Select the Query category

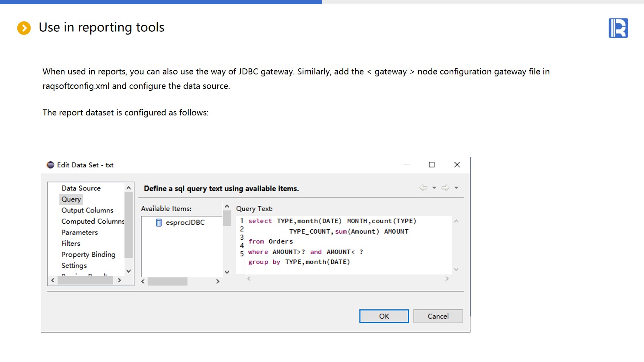(71, 200)
